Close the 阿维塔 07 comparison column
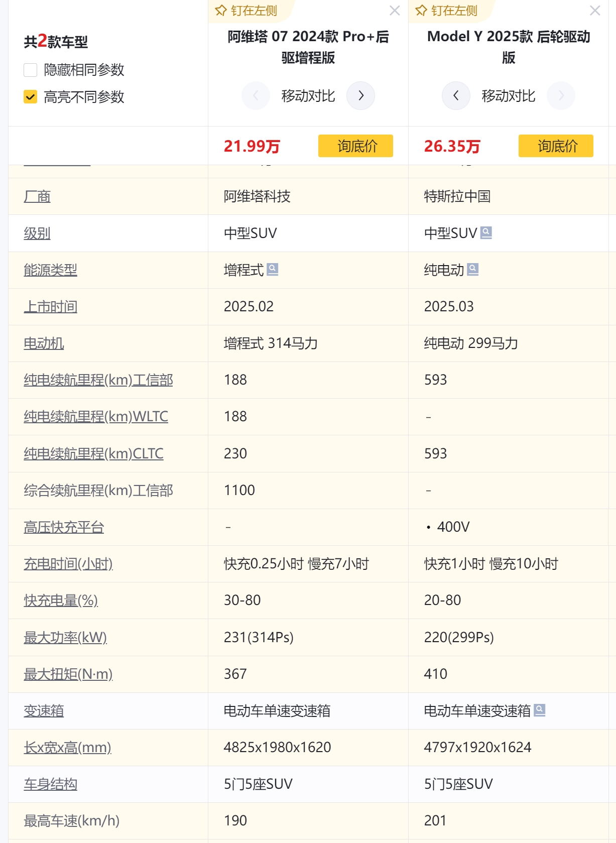The height and width of the screenshot is (843, 616). coord(395,11)
